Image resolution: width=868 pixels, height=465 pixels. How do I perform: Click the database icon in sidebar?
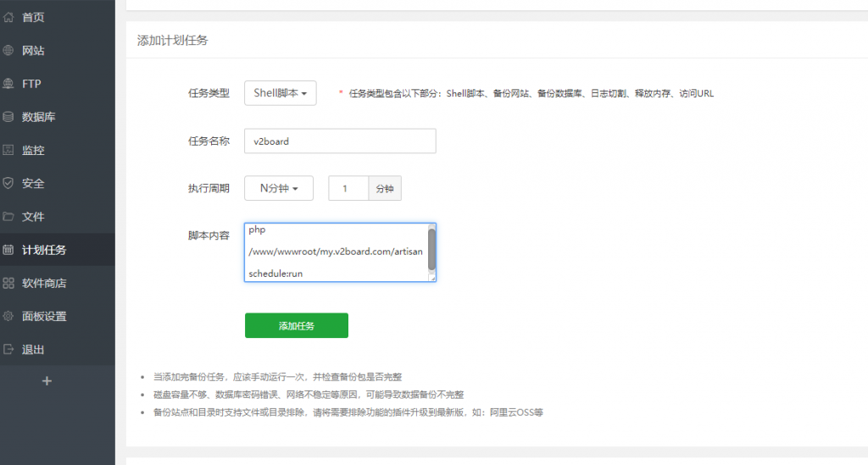click(8, 117)
